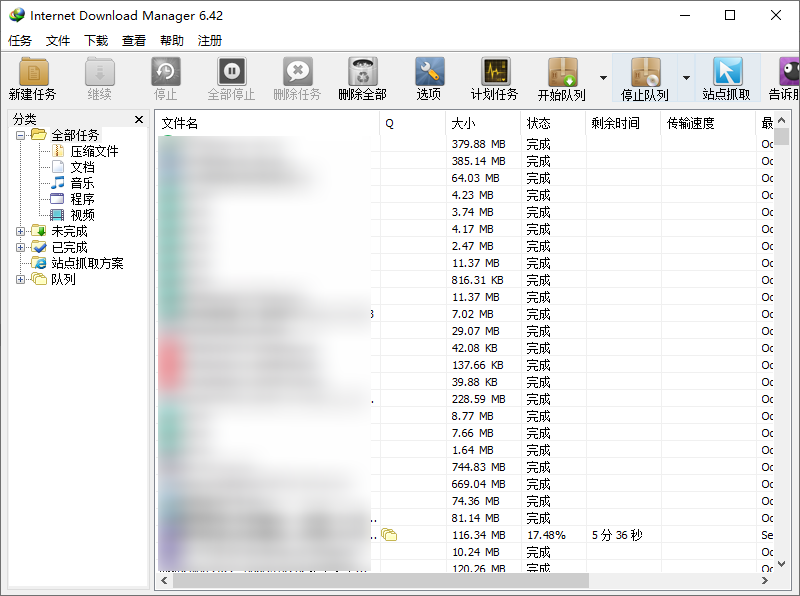Sort by 传输速度 column header
This screenshot has height=596, width=800.
click(708, 123)
